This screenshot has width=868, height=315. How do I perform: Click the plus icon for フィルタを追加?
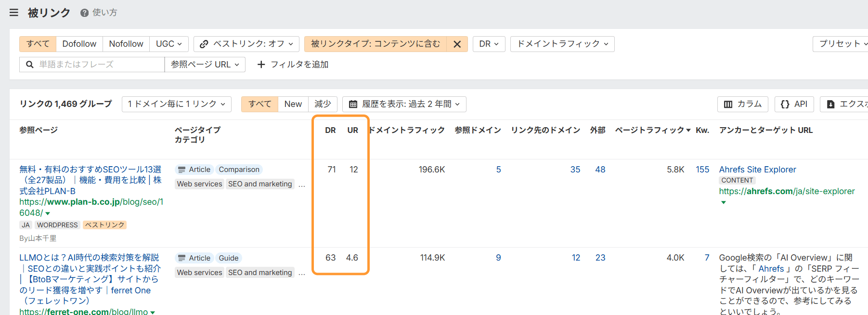[x=261, y=65]
